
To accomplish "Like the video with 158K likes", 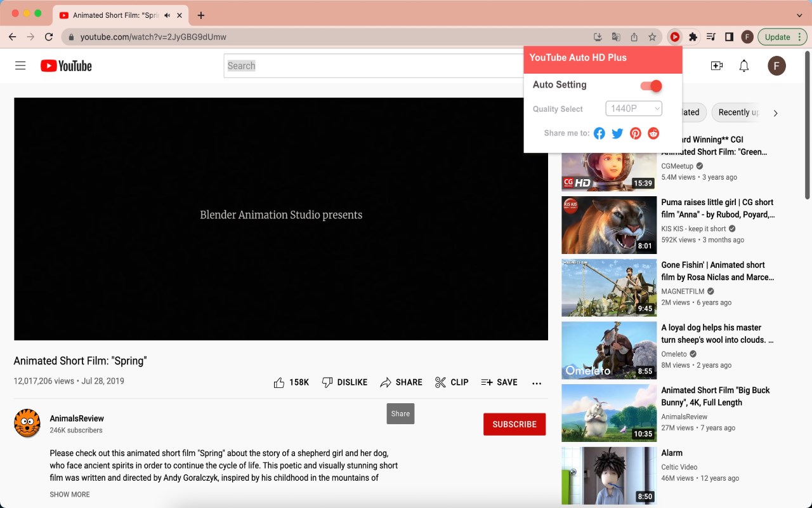I will 291,382.
